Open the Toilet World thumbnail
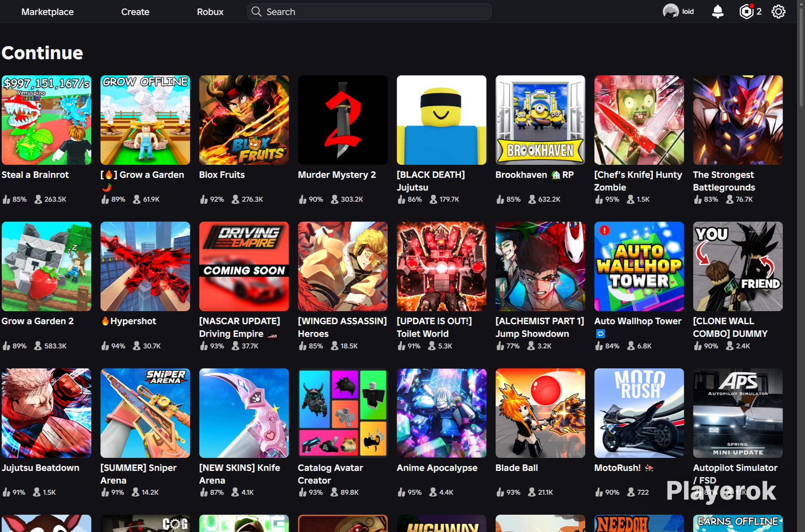 click(441, 267)
